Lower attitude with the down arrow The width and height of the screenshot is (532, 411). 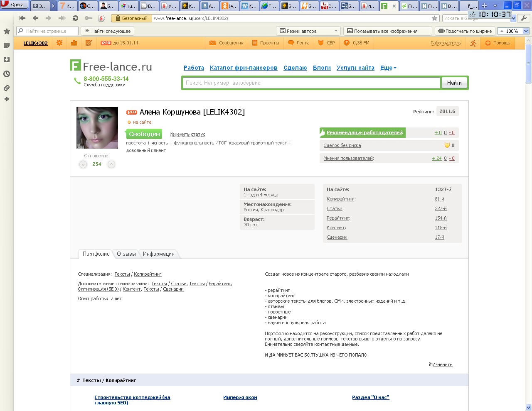tap(83, 164)
